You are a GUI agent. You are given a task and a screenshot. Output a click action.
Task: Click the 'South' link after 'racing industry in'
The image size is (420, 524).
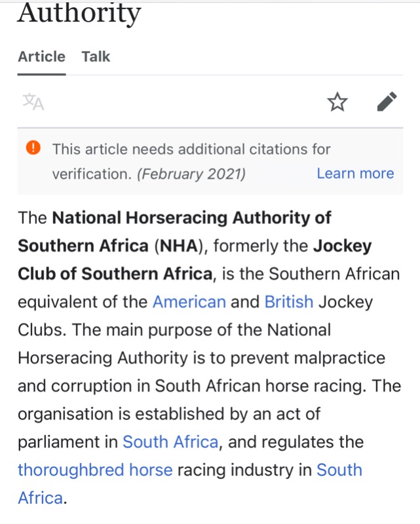[339, 470]
